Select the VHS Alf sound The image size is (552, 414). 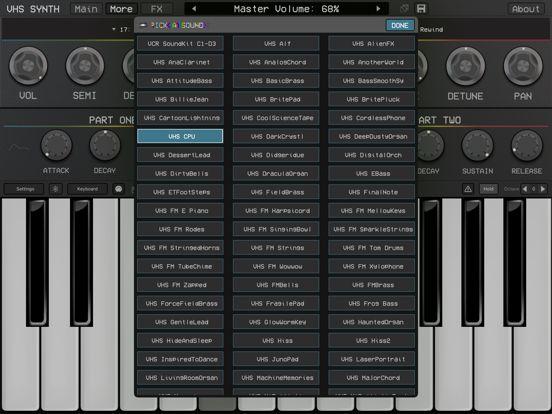tap(276, 44)
